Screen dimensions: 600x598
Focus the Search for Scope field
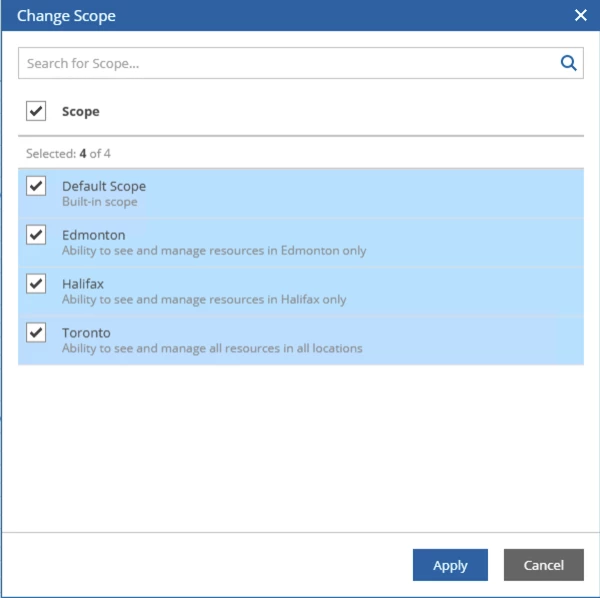pos(301,63)
